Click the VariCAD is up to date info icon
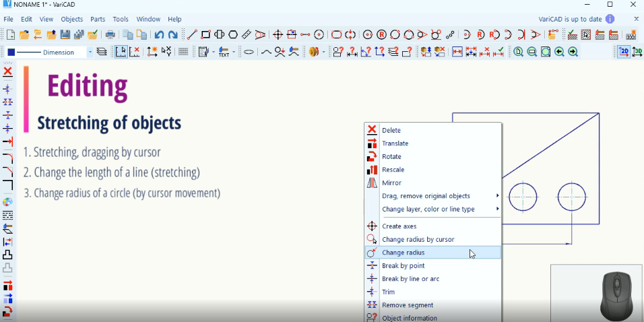This screenshot has height=322, width=644. pos(610,20)
